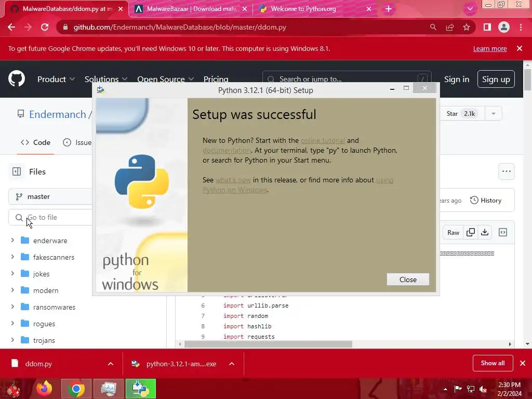The width and height of the screenshot is (532, 399).
Task: Copy raw file contents icon
Action: [471, 232]
